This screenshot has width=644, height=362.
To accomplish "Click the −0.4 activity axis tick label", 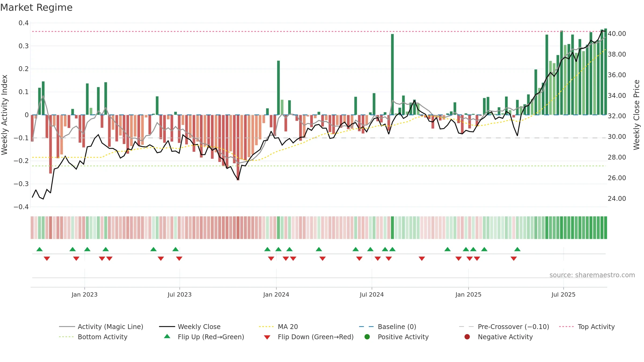I will (21, 207).
